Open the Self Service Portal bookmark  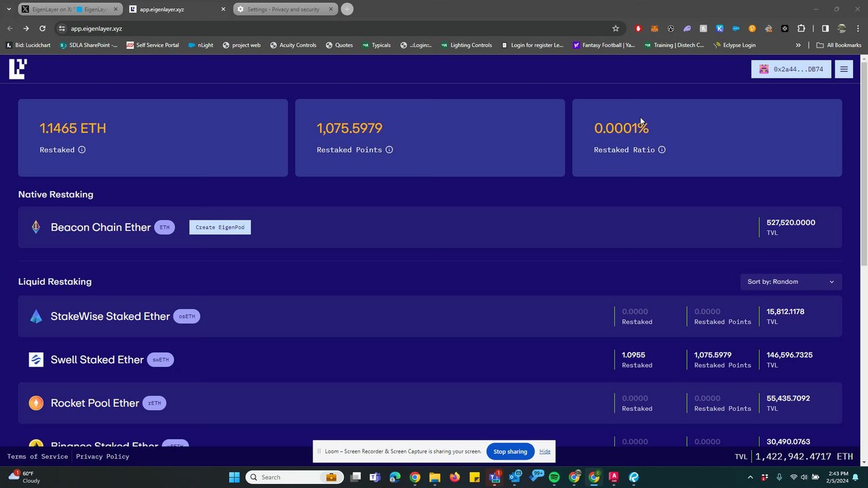click(x=153, y=45)
